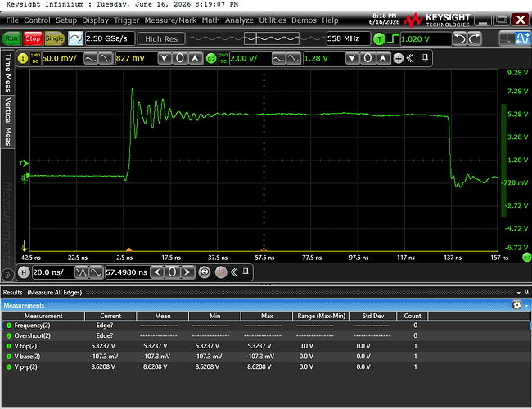The image size is (532, 409).
Task: Open the Trigger menu
Action: click(126, 20)
